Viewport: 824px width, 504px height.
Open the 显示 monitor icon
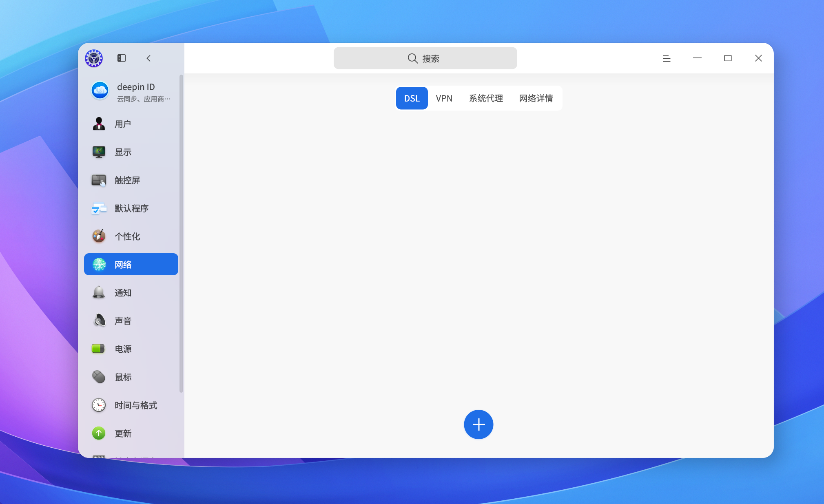99,152
